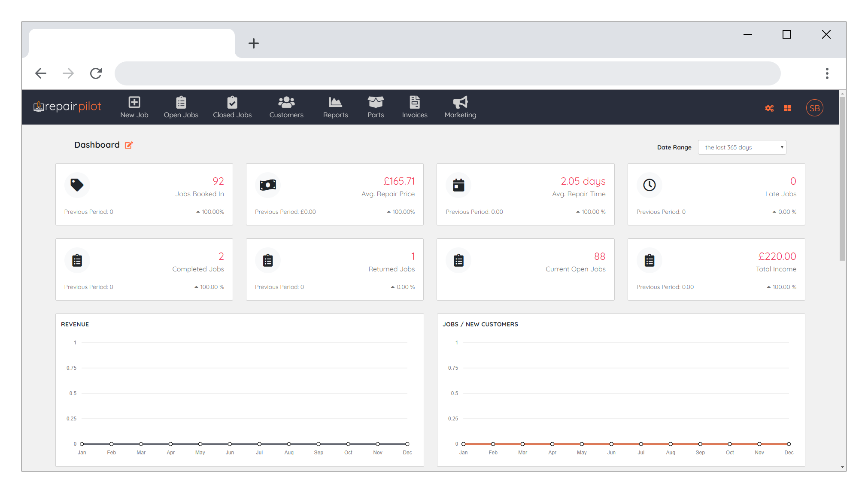The height and width of the screenshot is (493, 868).
Task: Go back in the browser
Action: tap(41, 73)
